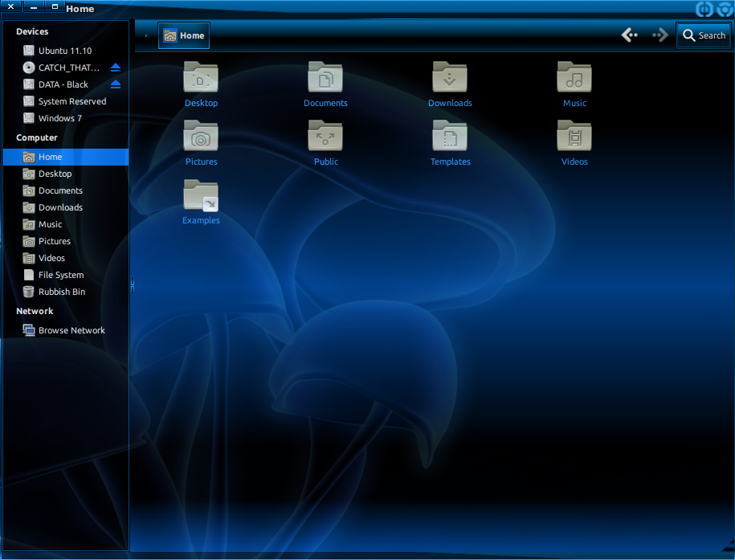Minimize the Home window
735x560 pixels.
pos(33,6)
